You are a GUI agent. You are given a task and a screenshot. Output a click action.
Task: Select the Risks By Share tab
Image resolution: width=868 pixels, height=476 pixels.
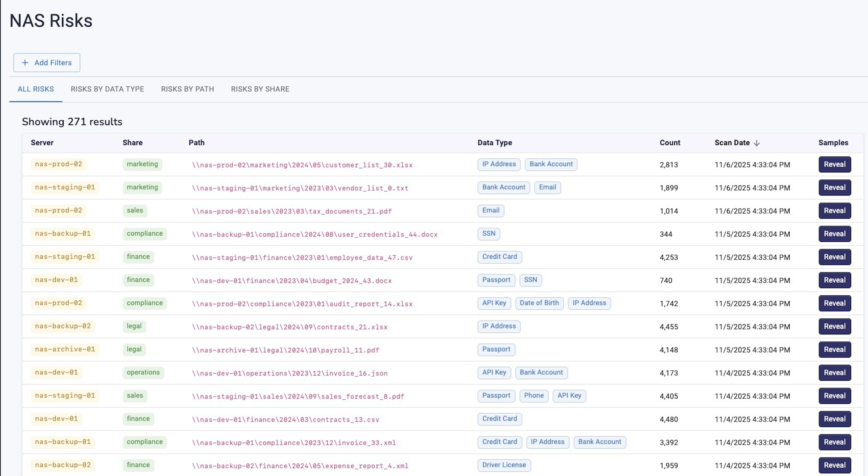click(260, 89)
